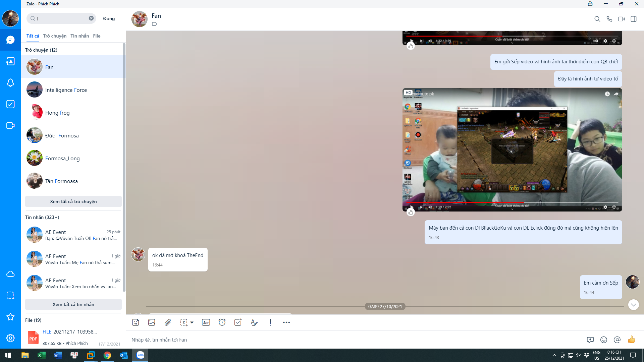This screenshot has height=362, width=644.
Task: Expand the screenshot tool dropdown arrow
Action: [192, 322]
